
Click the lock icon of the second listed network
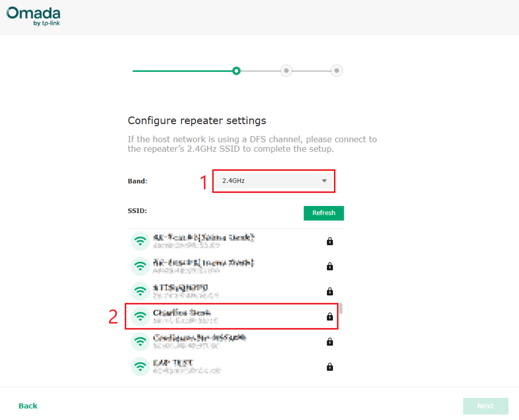tap(330, 266)
